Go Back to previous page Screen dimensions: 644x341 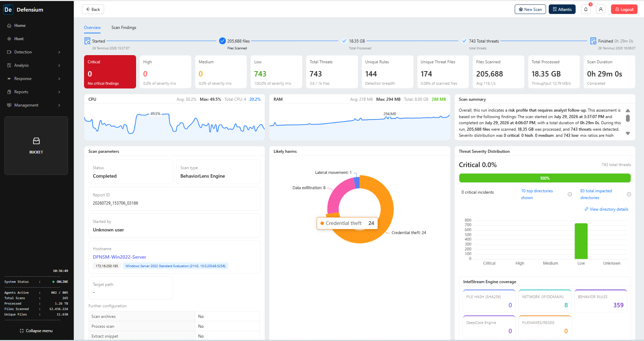(x=93, y=10)
